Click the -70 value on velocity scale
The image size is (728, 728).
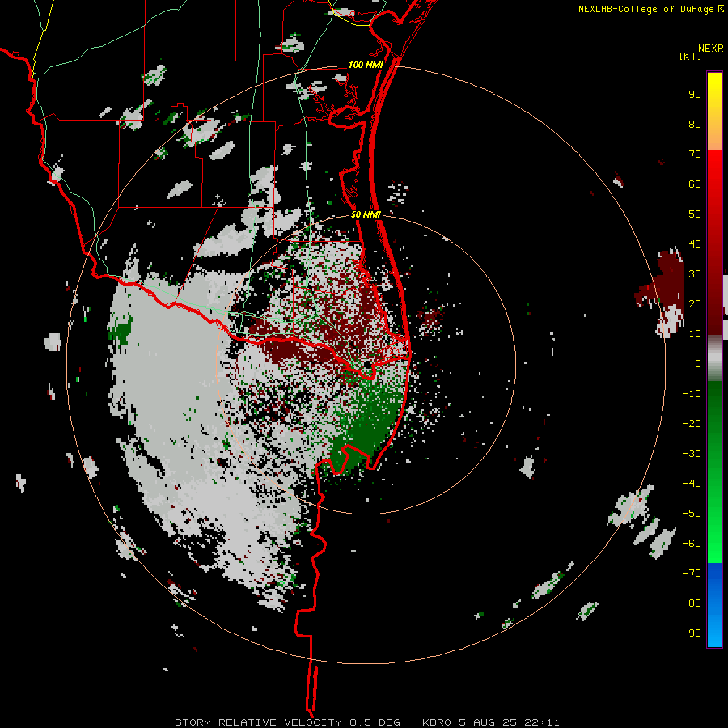pyautogui.click(x=692, y=574)
